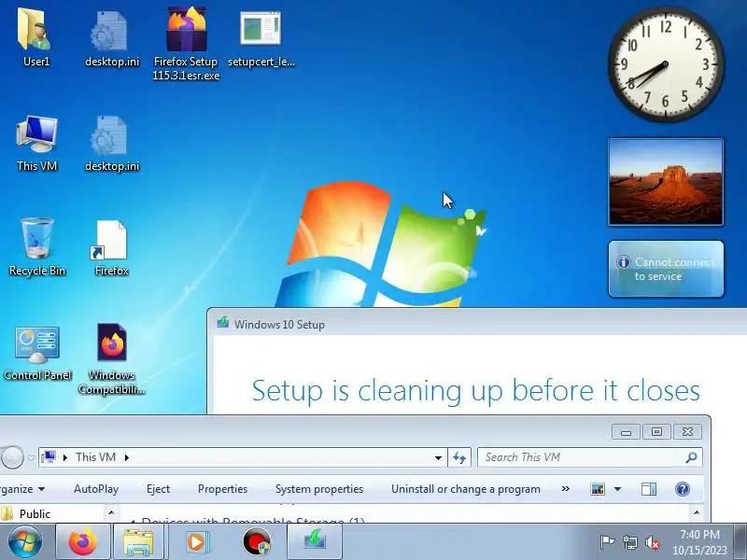Select the desktop.ini icon beside This VM
The height and width of the screenshot is (560, 747).
[x=111, y=142]
